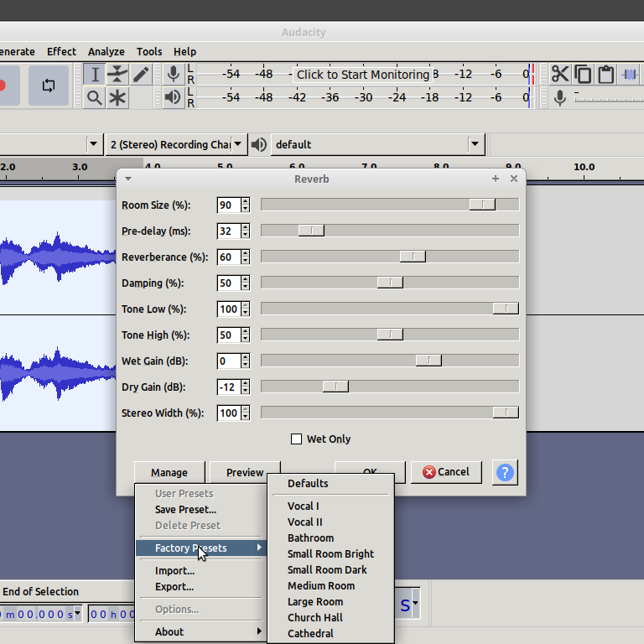The height and width of the screenshot is (644, 644).
Task: Enable the Wet Only checkbox
Action: tap(296, 439)
